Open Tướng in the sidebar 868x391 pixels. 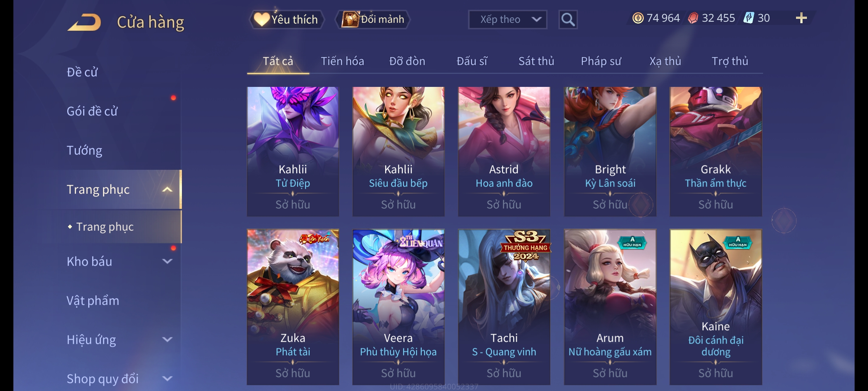click(x=84, y=150)
